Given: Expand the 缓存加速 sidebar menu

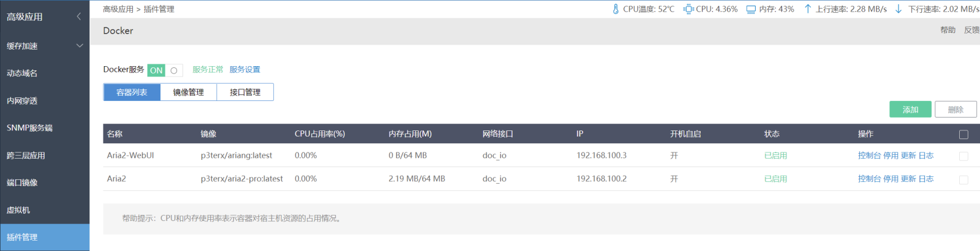Looking at the screenshot, I should [45, 46].
